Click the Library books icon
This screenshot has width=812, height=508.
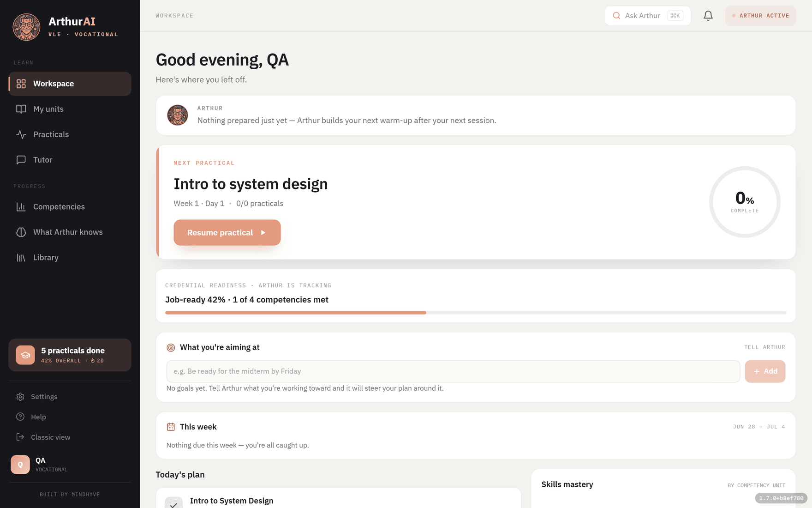coord(21,257)
